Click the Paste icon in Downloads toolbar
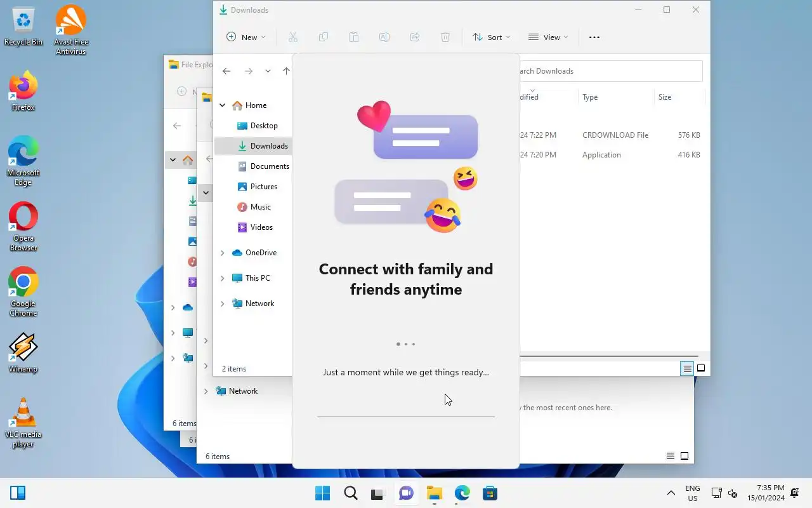Viewport: 812px width, 508px height. point(354,37)
